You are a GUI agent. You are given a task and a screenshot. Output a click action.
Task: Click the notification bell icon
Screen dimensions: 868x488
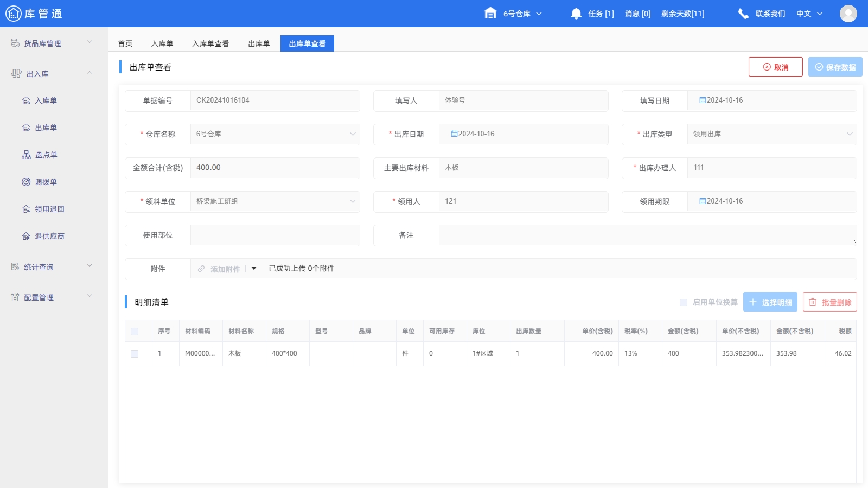click(576, 14)
